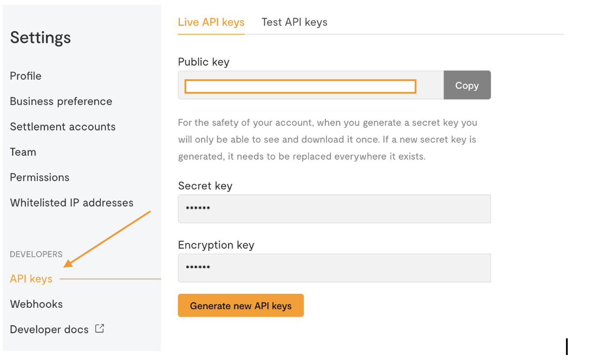Switch to the Test API keys tab
This screenshot has height=364, width=597.
coord(294,22)
